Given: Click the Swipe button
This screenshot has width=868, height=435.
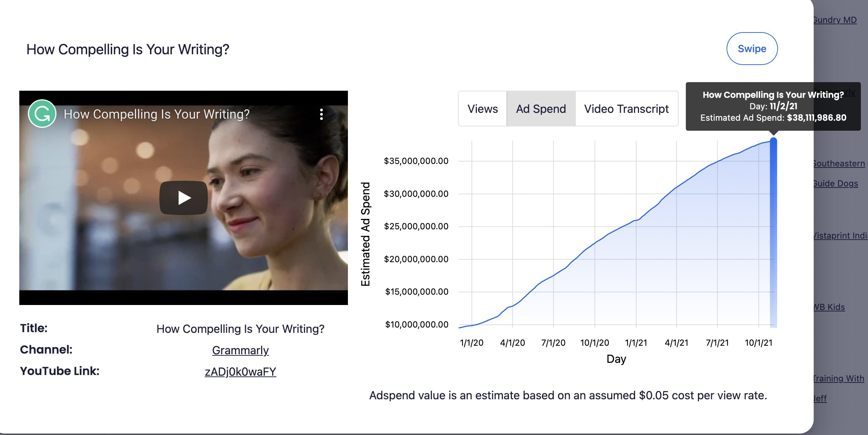Looking at the screenshot, I should (752, 49).
